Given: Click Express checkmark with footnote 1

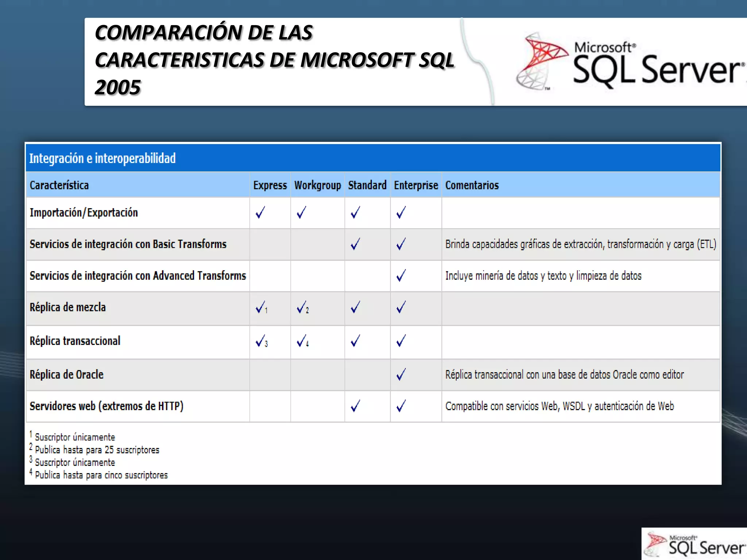Looking at the screenshot, I should [x=261, y=307].
